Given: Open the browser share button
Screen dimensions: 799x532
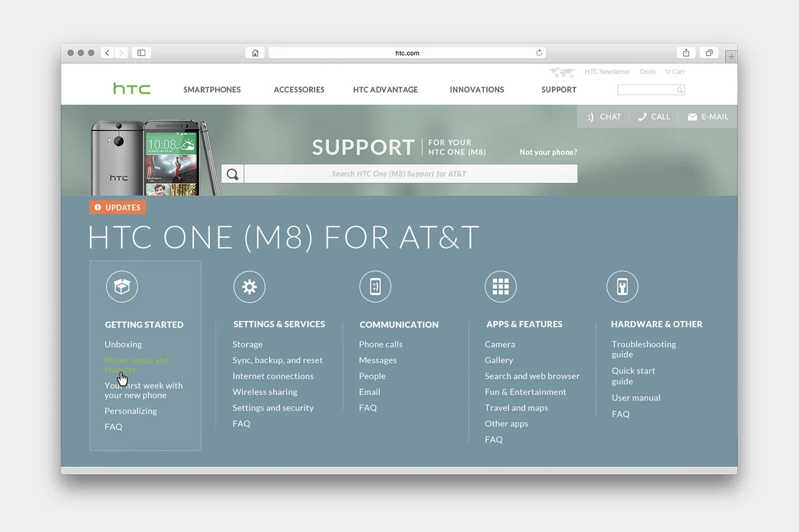Looking at the screenshot, I should pos(686,53).
